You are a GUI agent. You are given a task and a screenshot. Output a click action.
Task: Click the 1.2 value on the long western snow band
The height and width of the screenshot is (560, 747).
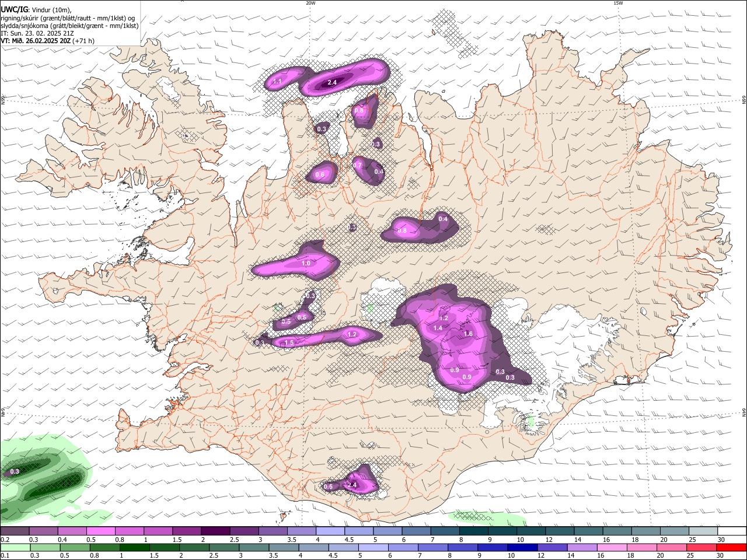(352, 334)
